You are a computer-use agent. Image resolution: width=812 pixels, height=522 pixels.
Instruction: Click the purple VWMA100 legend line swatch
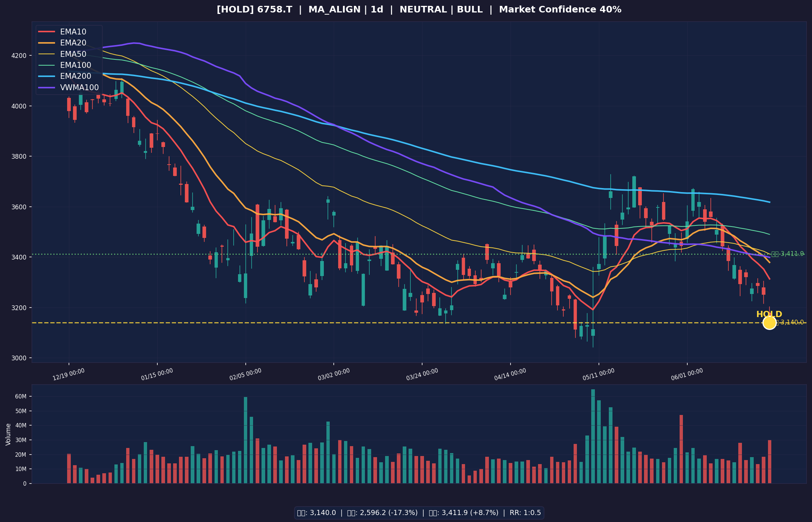coord(47,88)
